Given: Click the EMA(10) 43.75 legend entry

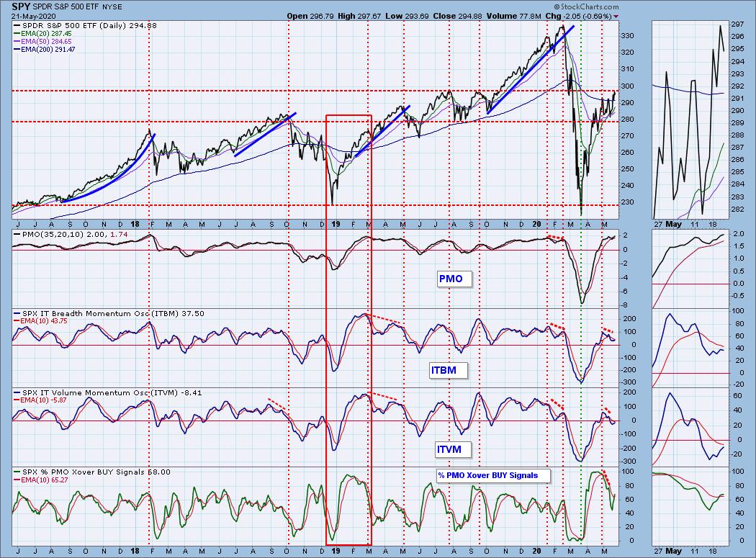Looking at the screenshot, I should coord(44,320).
